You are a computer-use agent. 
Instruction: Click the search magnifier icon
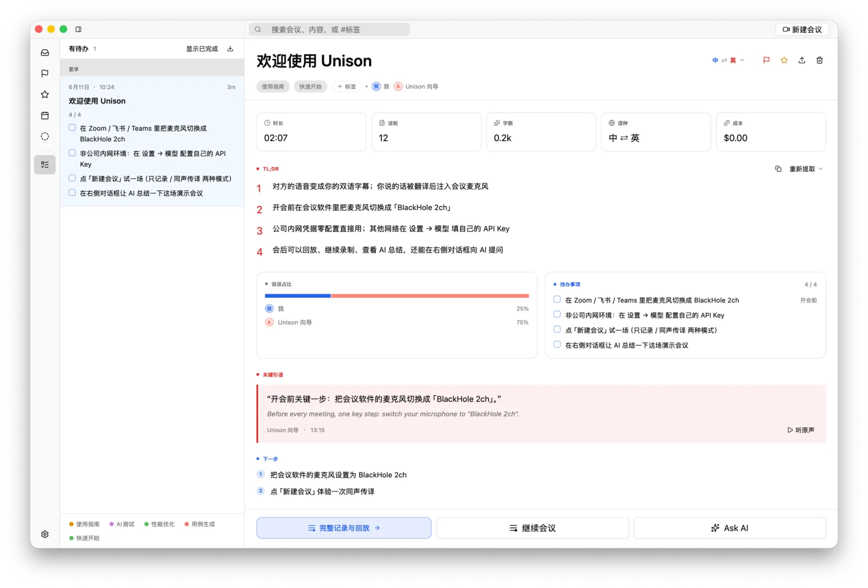[x=258, y=29]
